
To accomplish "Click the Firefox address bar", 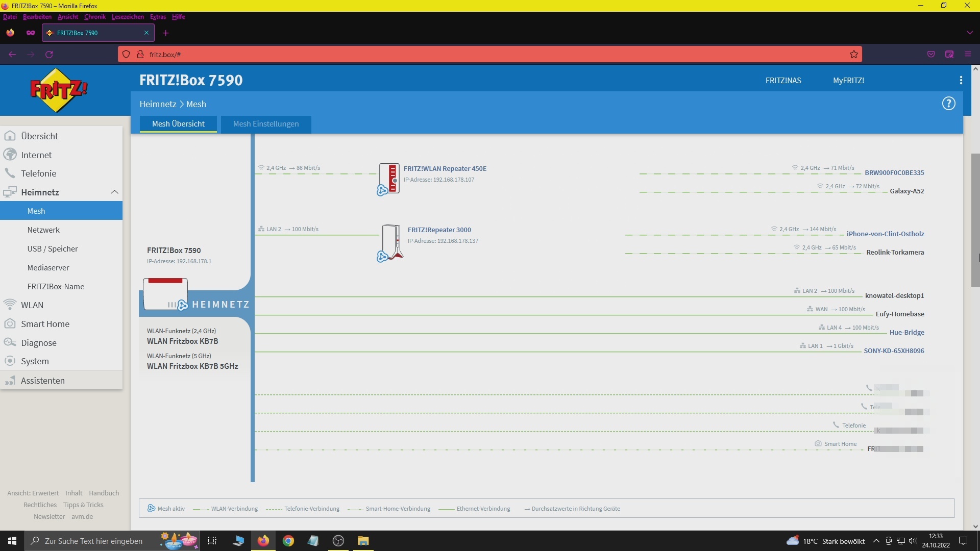I will coord(490,55).
